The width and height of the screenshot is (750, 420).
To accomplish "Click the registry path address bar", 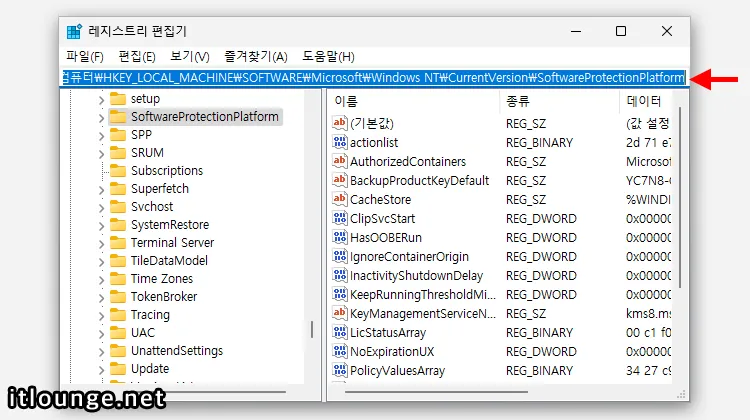I will pyautogui.click(x=374, y=77).
